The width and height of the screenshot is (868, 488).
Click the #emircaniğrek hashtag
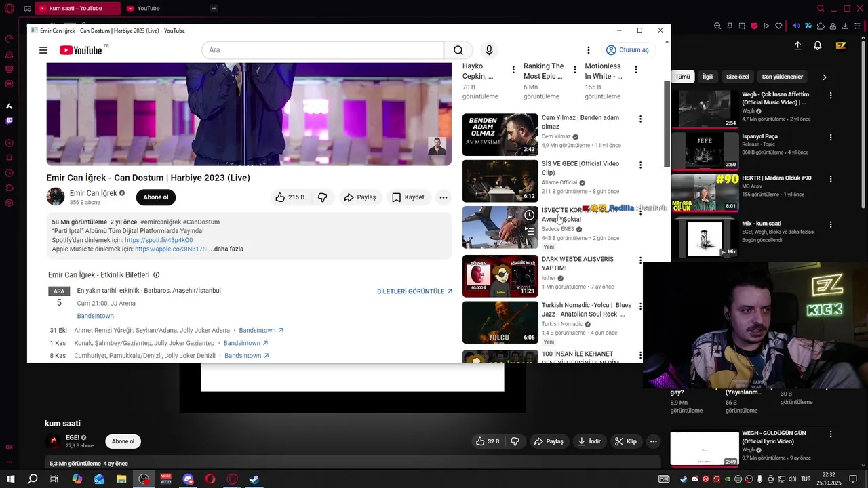coord(161,222)
